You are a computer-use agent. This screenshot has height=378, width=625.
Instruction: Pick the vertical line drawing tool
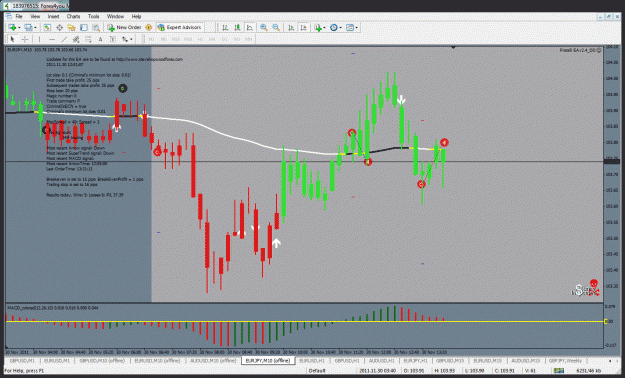[x=39, y=39]
